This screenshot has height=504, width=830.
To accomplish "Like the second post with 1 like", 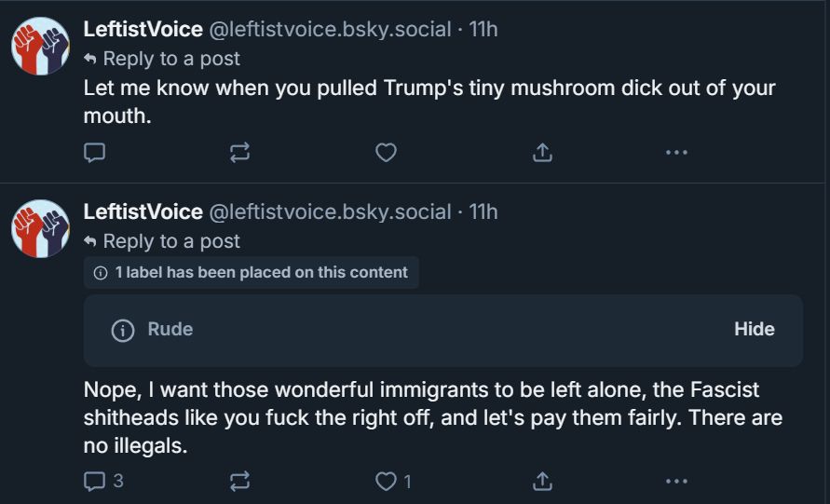I will click(386, 481).
